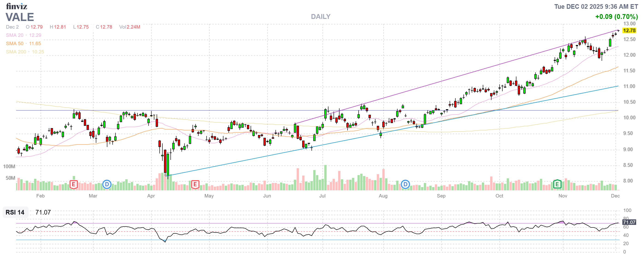Image resolution: width=644 pixels, height=259 pixels.
Task: Click the red earnings E marker in late April
Action: click(195, 185)
